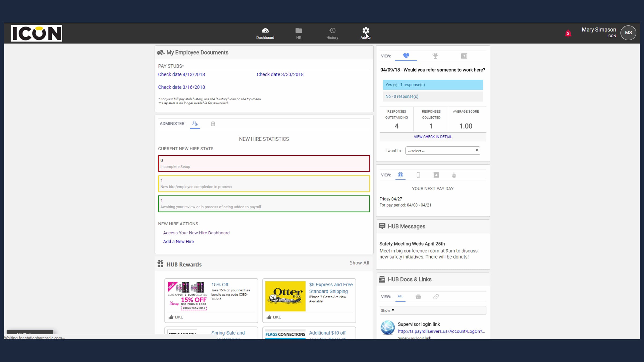
Task: Click the Responses Collected value 1
Action: click(431, 126)
